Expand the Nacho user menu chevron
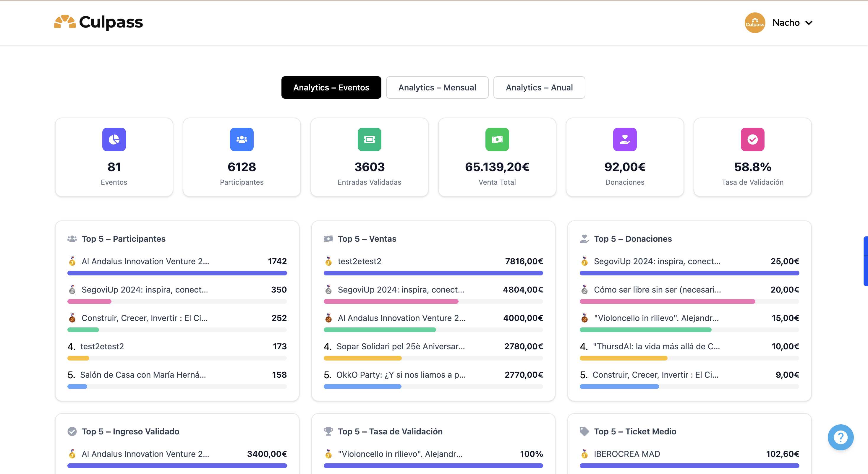 [x=809, y=22]
